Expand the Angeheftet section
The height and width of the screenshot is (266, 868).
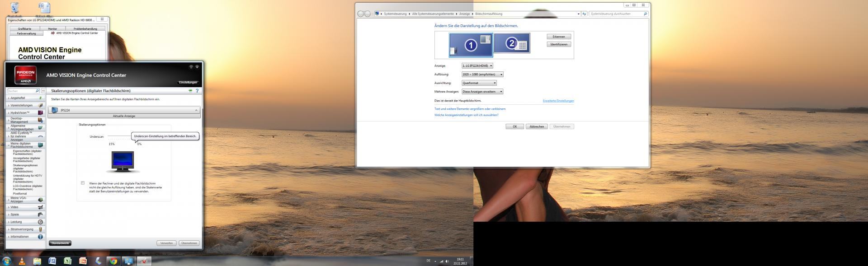pos(25,98)
